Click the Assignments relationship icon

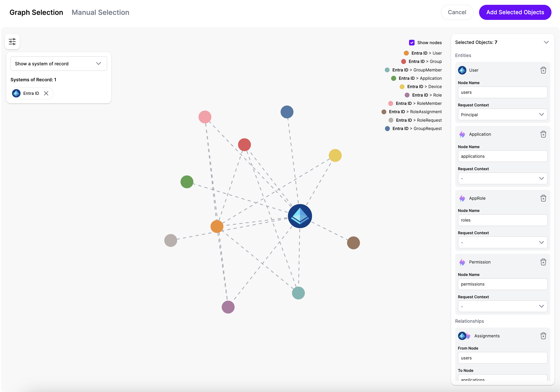pyautogui.click(x=464, y=336)
